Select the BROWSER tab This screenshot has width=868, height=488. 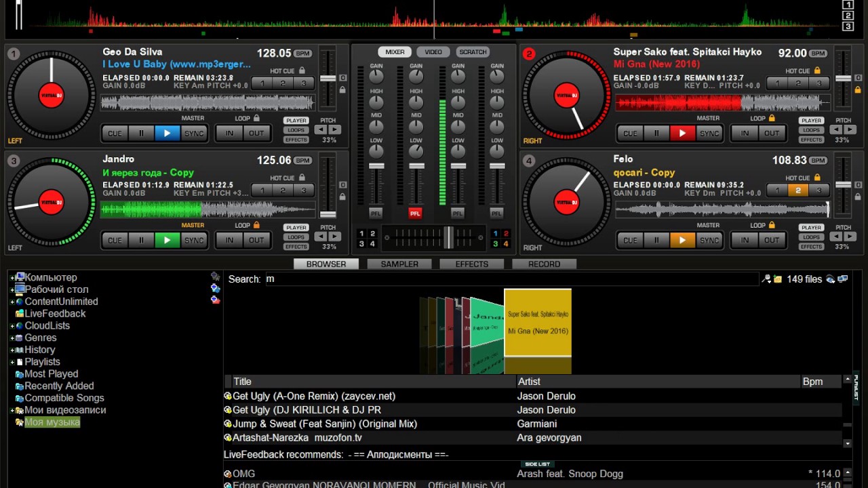click(326, 264)
